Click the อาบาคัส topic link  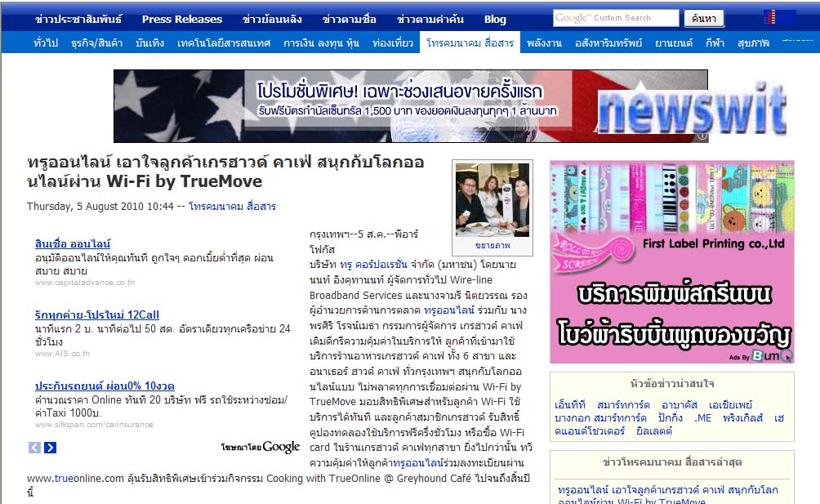coord(680,404)
